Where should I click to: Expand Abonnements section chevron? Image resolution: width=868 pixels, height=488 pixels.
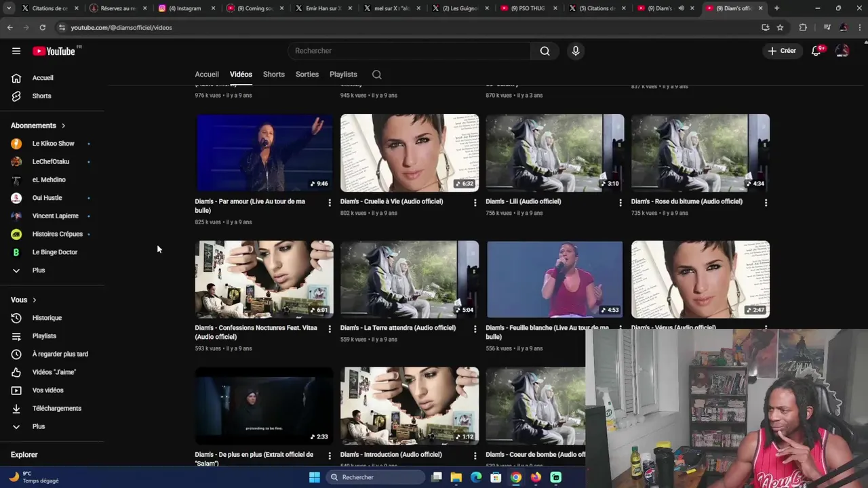click(x=64, y=125)
